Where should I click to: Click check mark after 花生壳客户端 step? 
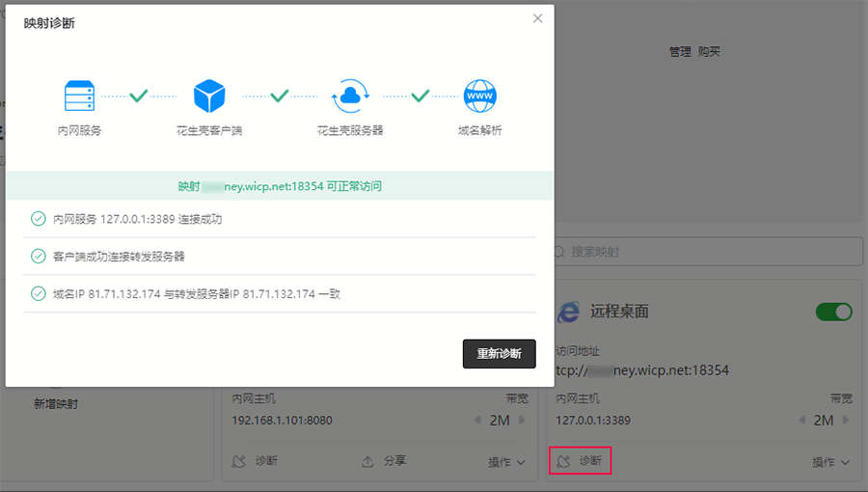[x=280, y=96]
